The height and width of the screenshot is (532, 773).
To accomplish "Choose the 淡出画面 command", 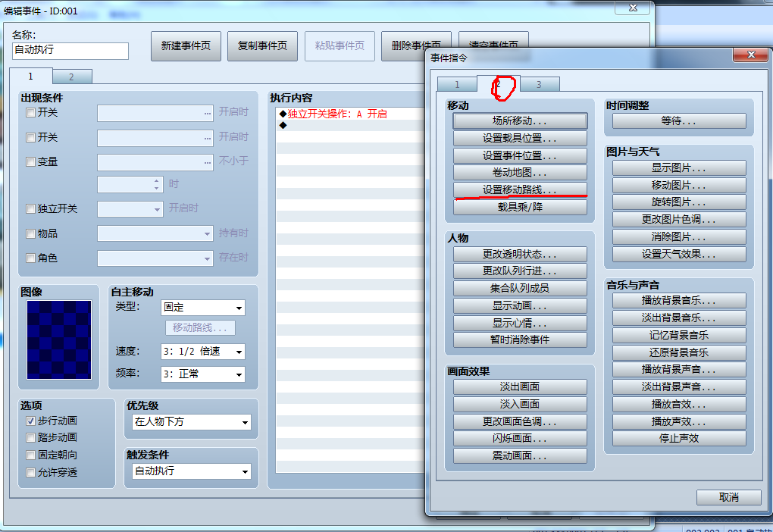I will click(x=520, y=386).
